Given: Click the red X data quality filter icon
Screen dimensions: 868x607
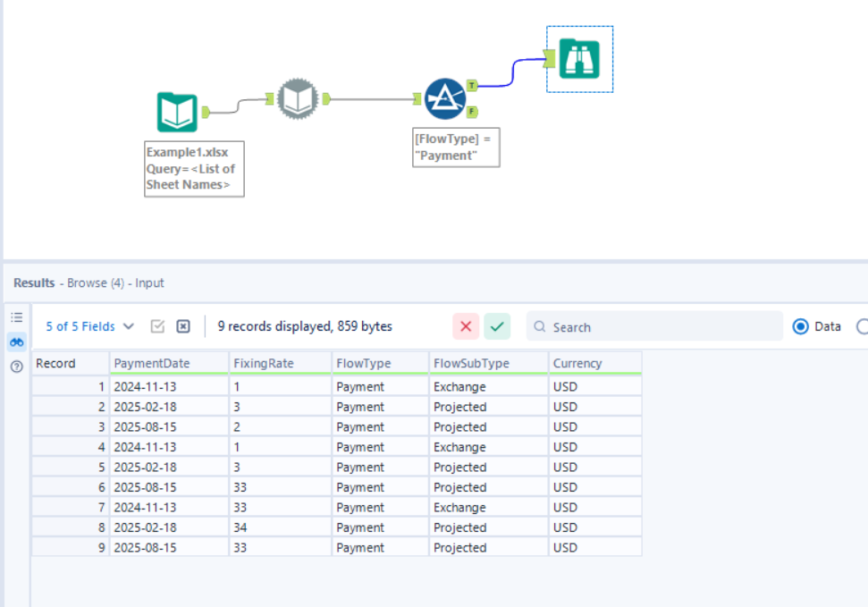Looking at the screenshot, I should click(465, 327).
